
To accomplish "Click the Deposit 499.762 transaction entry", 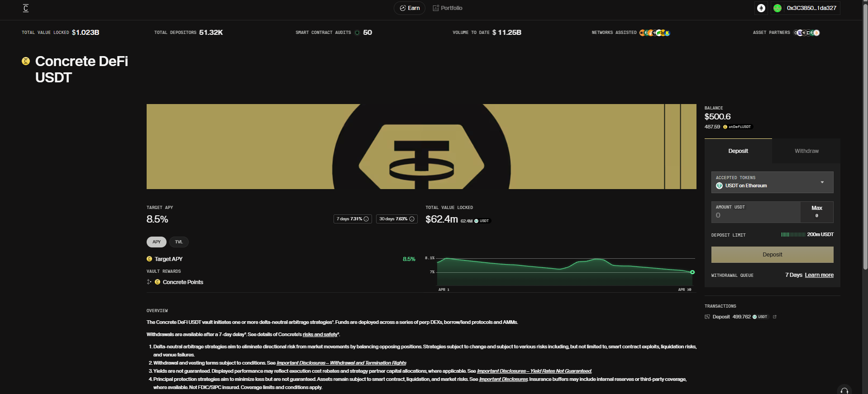I will [740, 317].
